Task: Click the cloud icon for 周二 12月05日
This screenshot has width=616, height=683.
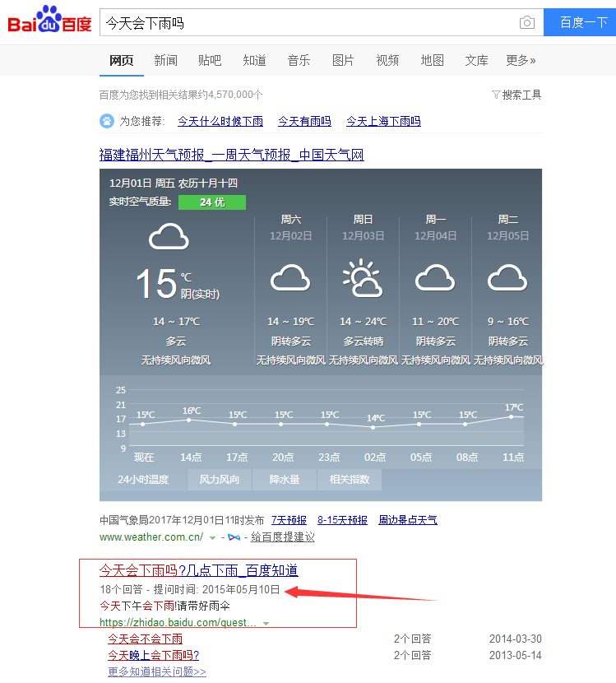Action: tap(507, 277)
